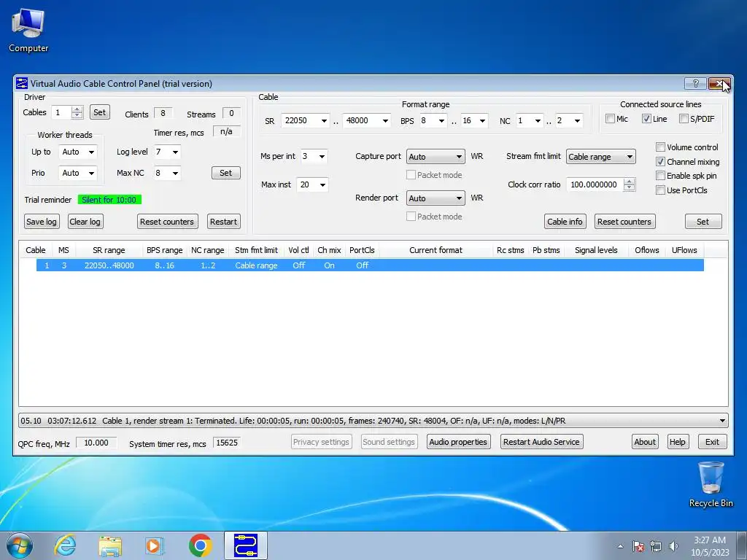Click the title bar help question-mark button
This screenshot has height=560, width=747.
tap(695, 83)
